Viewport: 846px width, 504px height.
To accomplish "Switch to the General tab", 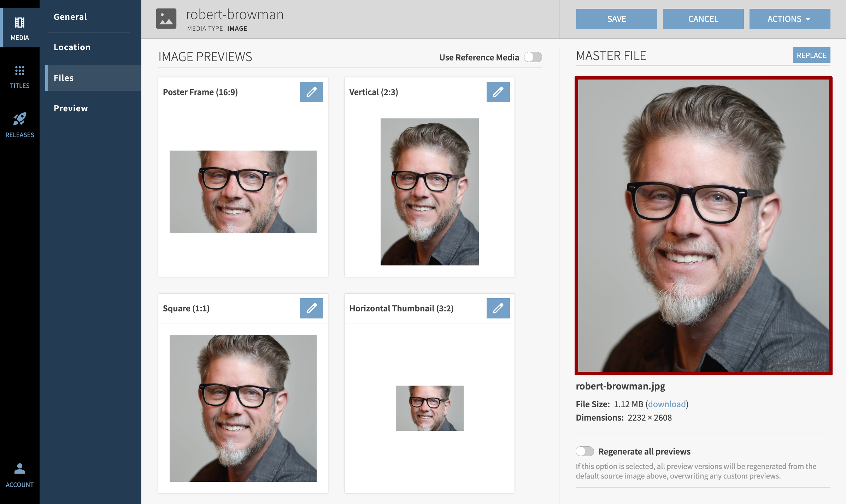I will tap(70, 17).
